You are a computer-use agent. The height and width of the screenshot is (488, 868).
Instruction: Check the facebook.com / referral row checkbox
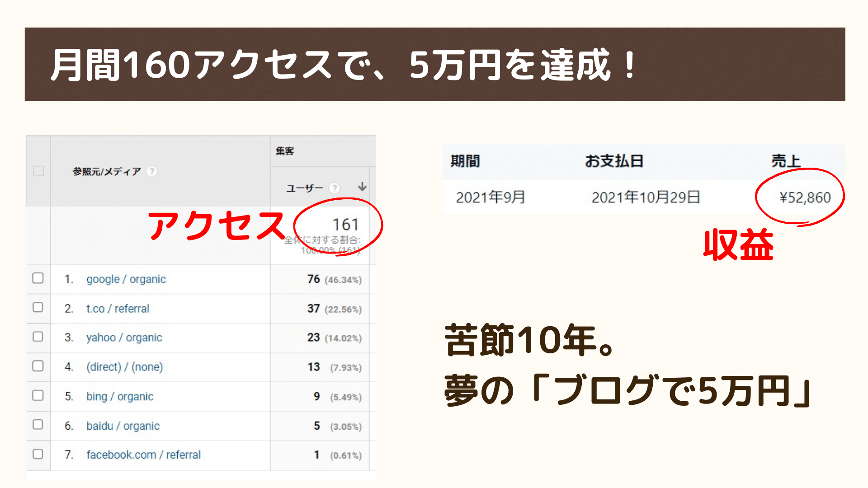coord(38,454)
